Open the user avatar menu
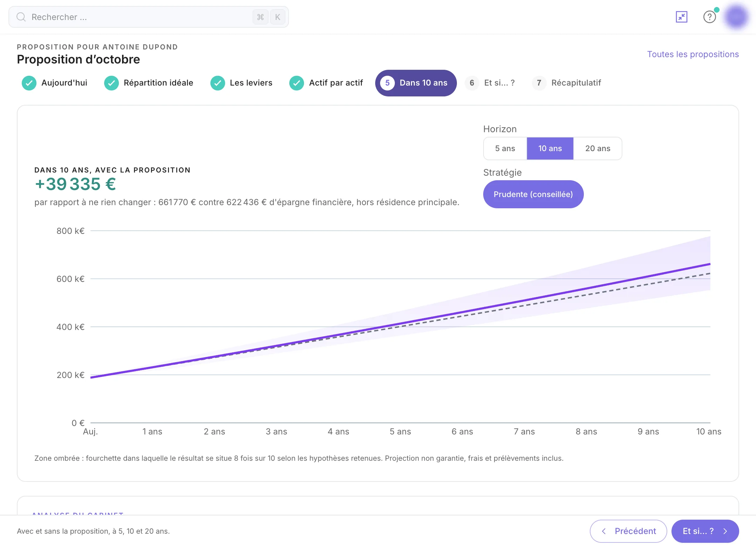This screenshot has height=547, width=756. [736, 16]
